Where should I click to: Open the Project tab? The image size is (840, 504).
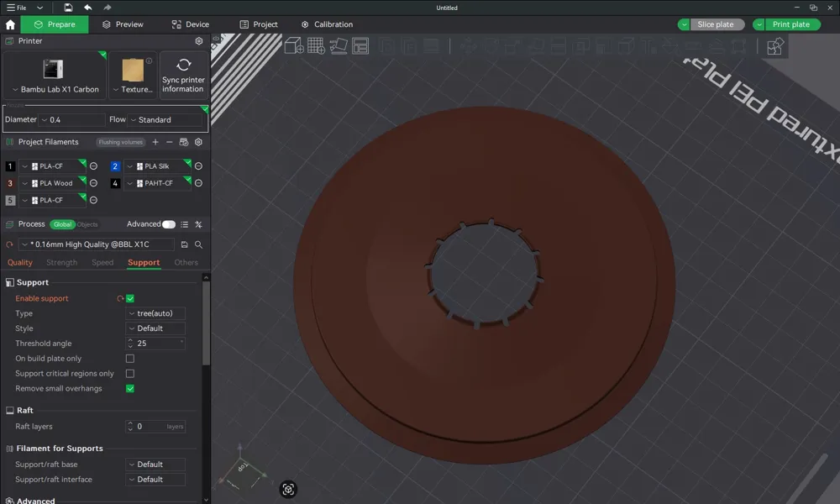259,24
